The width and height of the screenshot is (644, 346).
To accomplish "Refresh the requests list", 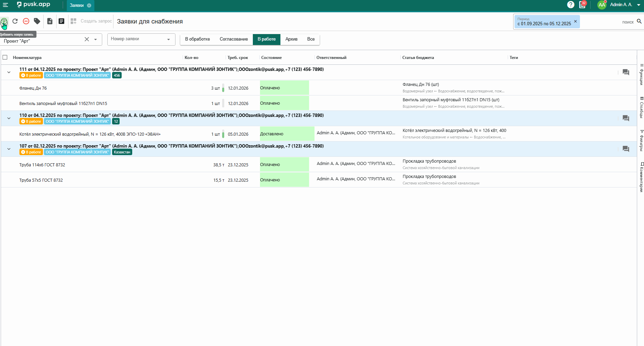I will tap(15, 21).
